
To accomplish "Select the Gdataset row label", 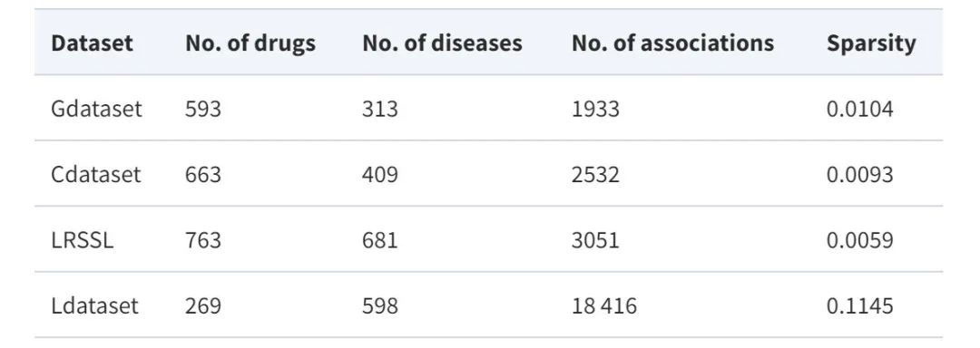I will 96,109.
